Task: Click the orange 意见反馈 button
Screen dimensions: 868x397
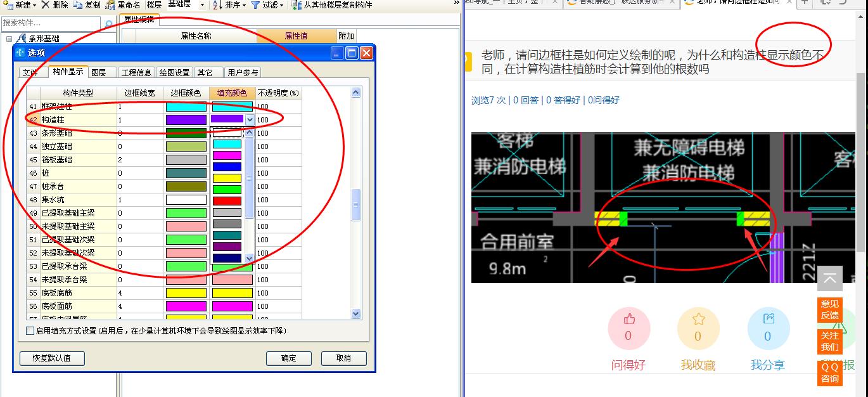Action: pyautogui.click(x=830, y=309)
